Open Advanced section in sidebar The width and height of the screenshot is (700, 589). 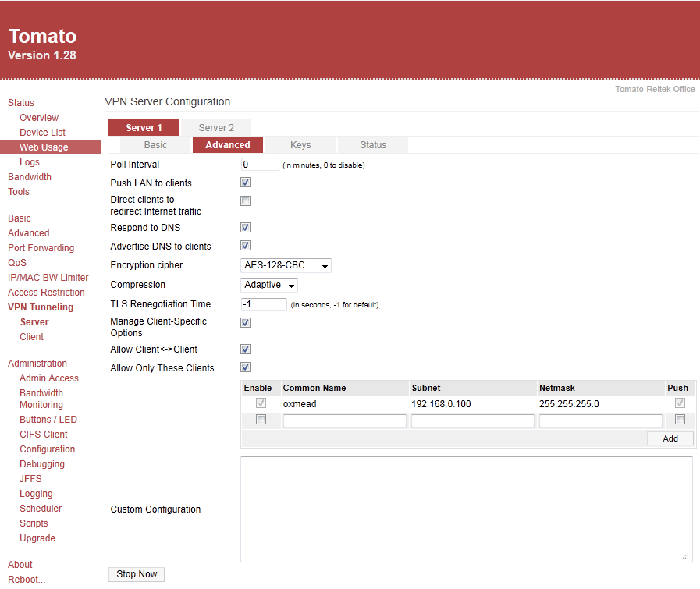(x=29, y=233)
